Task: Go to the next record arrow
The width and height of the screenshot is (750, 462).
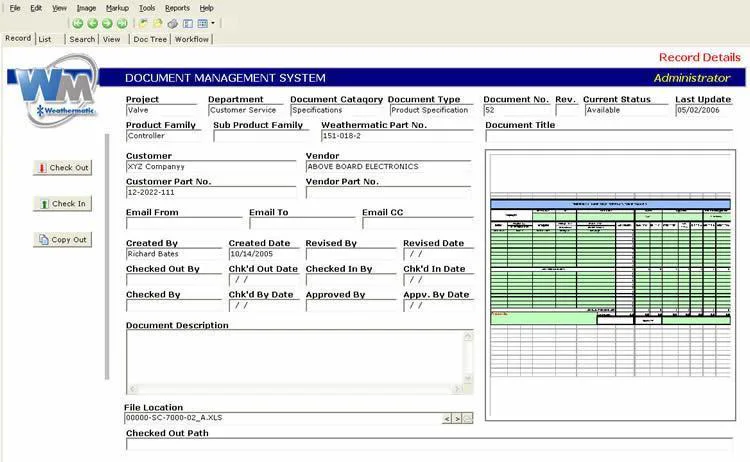Action: 107,23
